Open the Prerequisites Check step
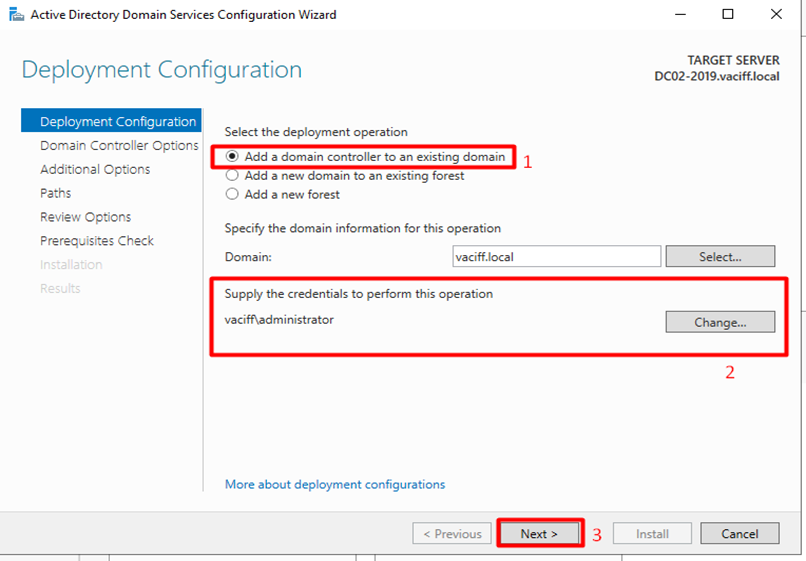Screen dimensions: 806x561 [97, 241]
